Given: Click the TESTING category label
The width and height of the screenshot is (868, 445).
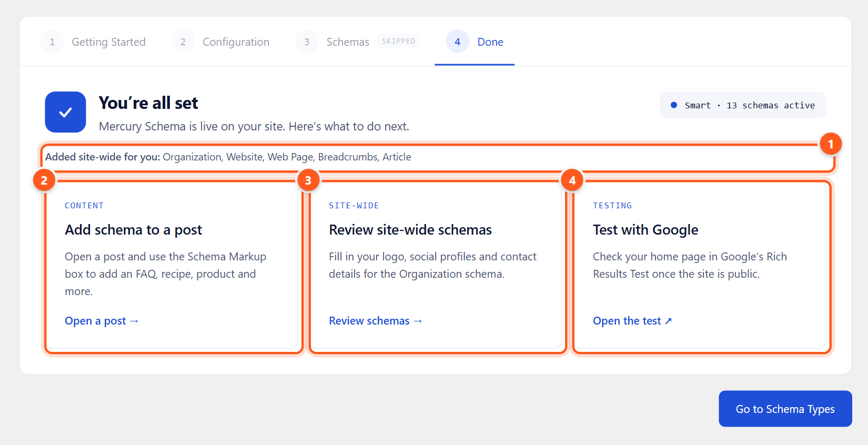Looking at the screenshot, I should [612, 206].
